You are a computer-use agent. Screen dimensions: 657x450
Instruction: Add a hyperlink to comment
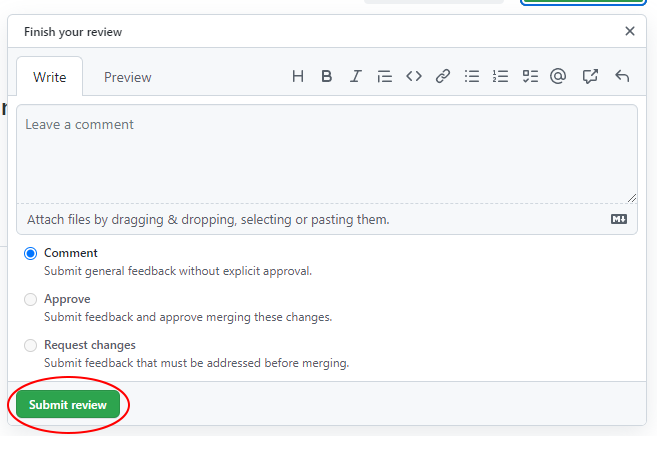coord(442,76)
